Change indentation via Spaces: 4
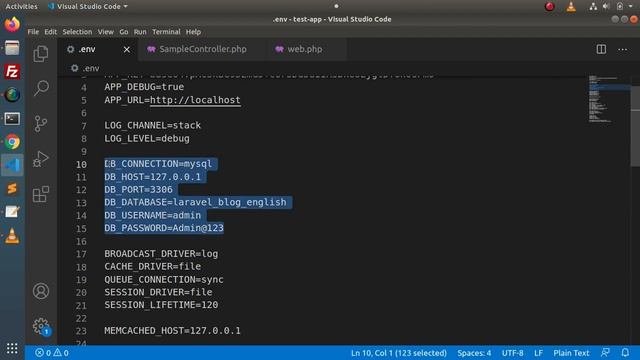This screenshot has width=640, height=360. 474,353
